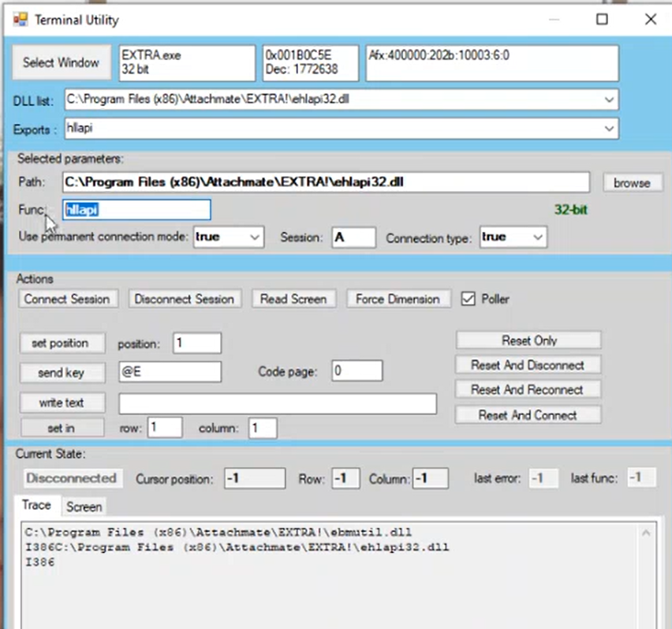Click the Session input field
Image resolution: width=672 pixels, height=629 pixels.
coord(354,237)
